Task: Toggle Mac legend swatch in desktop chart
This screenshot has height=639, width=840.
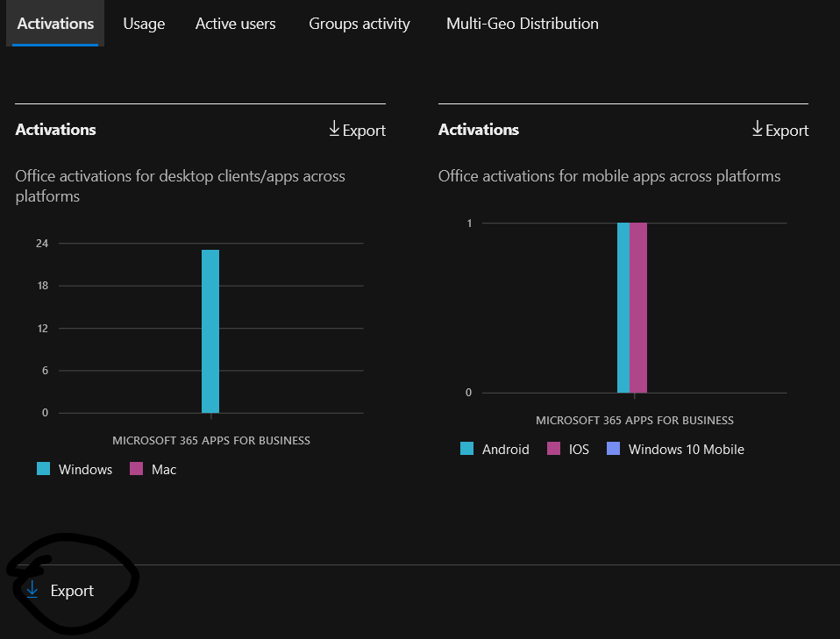Action: tap(137, 469)
